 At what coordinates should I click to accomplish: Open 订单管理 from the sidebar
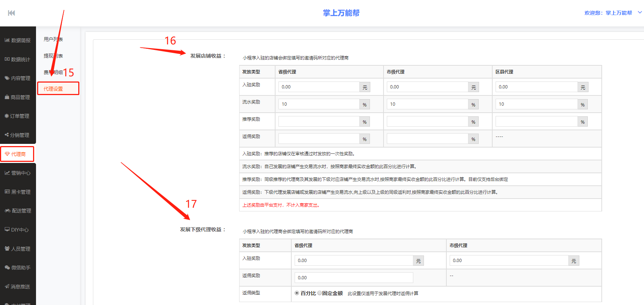pyautogui.click(x=18, y=116)
